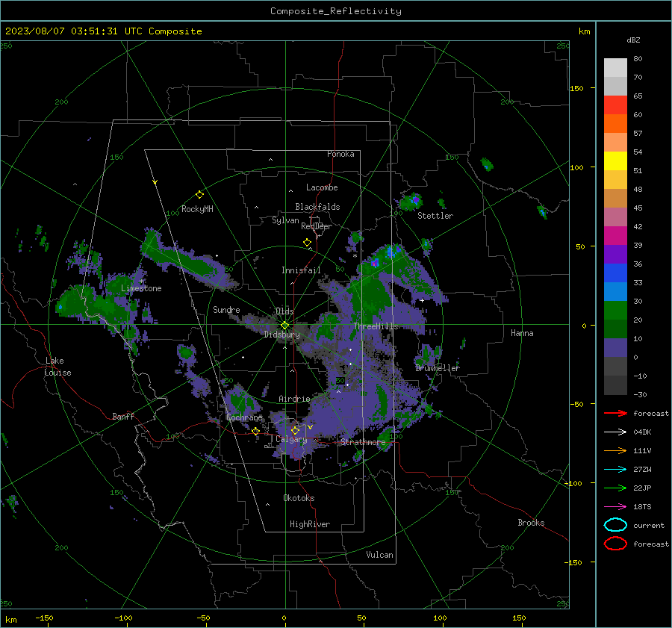Click the dBZ legend heading

(633, 40)
